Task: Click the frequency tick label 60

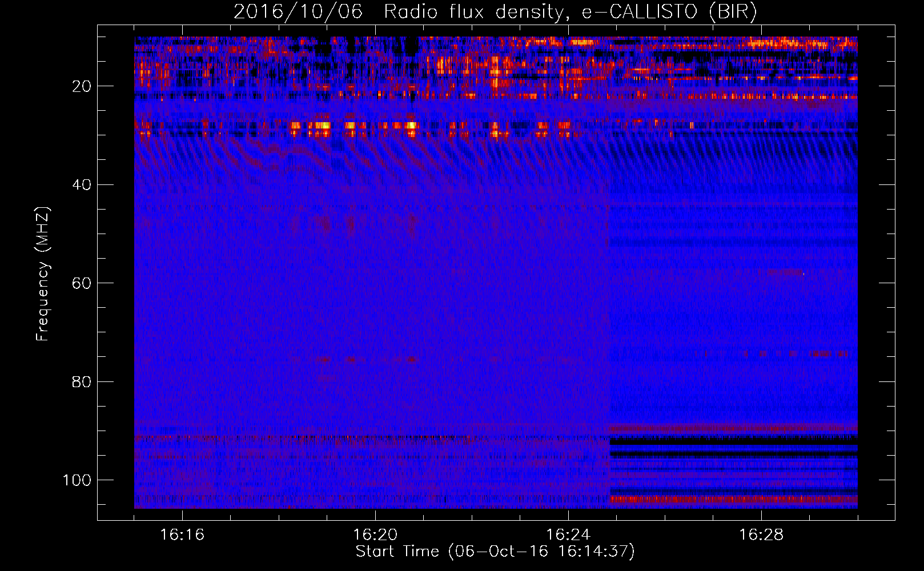Action: tap(82, 283)
